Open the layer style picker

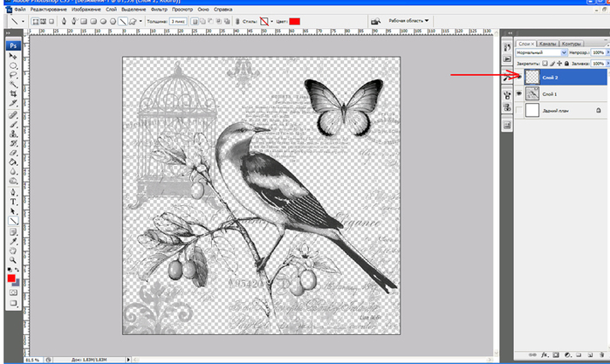(x=264, y=22)
